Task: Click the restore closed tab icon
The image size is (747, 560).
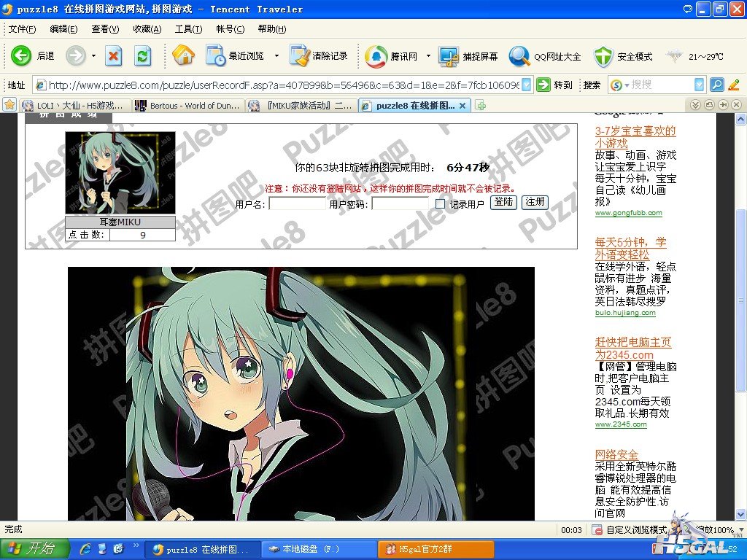Action: [709, 105]
